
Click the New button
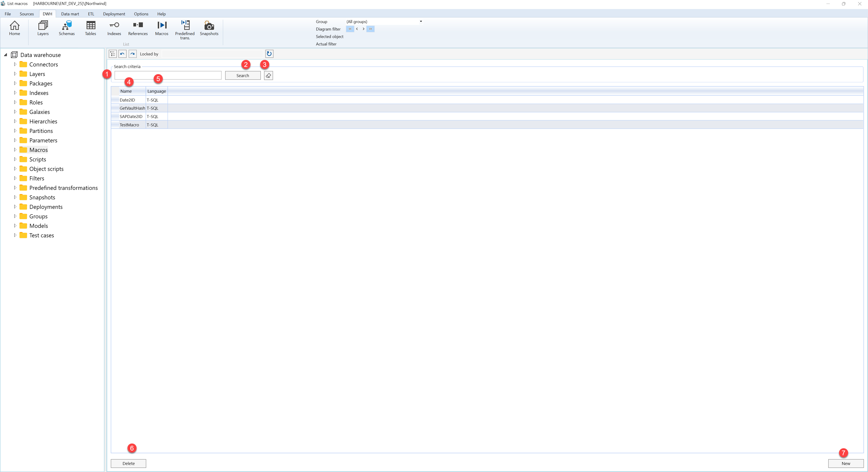[x=846, y=463]
